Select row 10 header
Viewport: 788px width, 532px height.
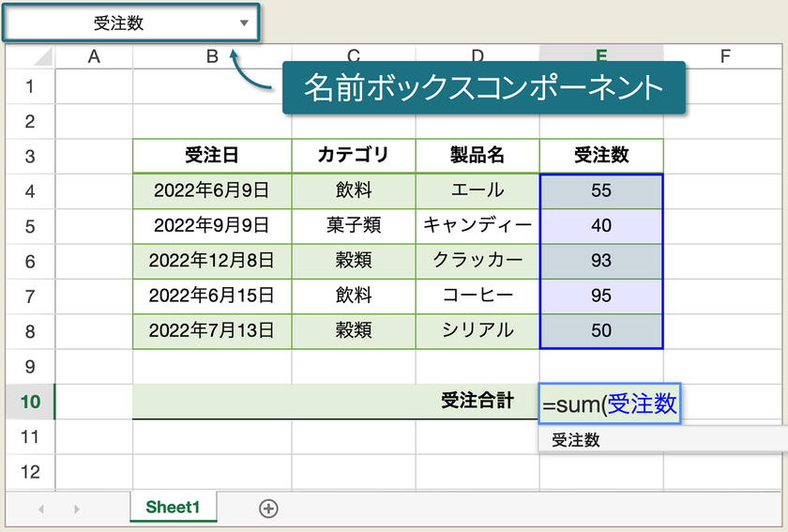(x=30, y=402)
